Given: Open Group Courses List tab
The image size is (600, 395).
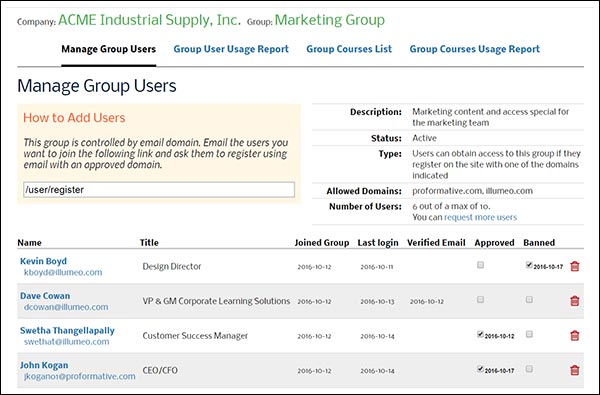Looking at the screenshot, I should tap(349, 49).
